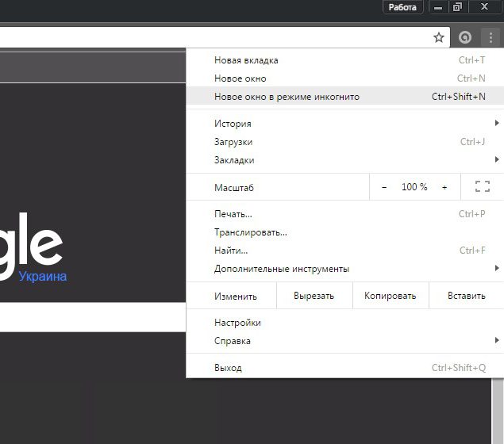Choose 'Новое окно' from the menu
The width and height of the screenshot is (504, 444).
click(x=345, y=78)
